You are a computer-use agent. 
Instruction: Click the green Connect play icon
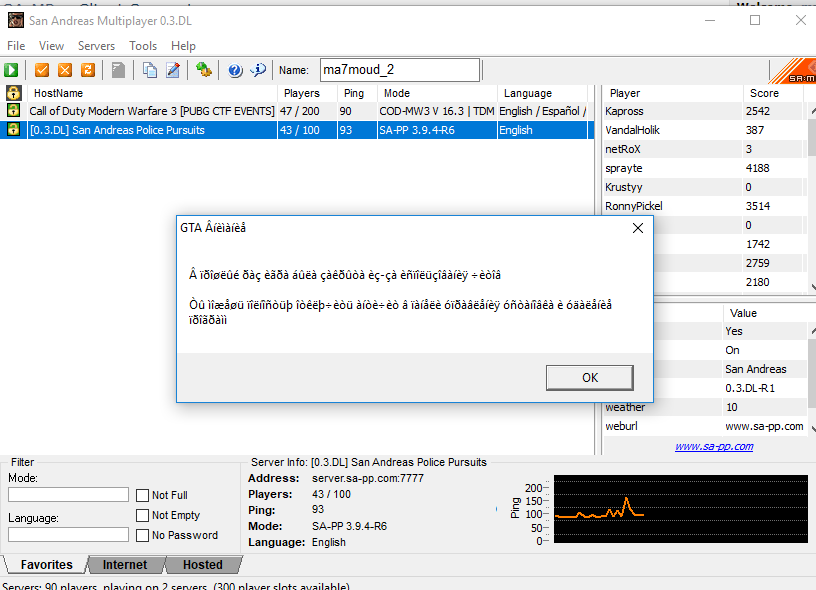pyautogui.click(x=11, y=70)
